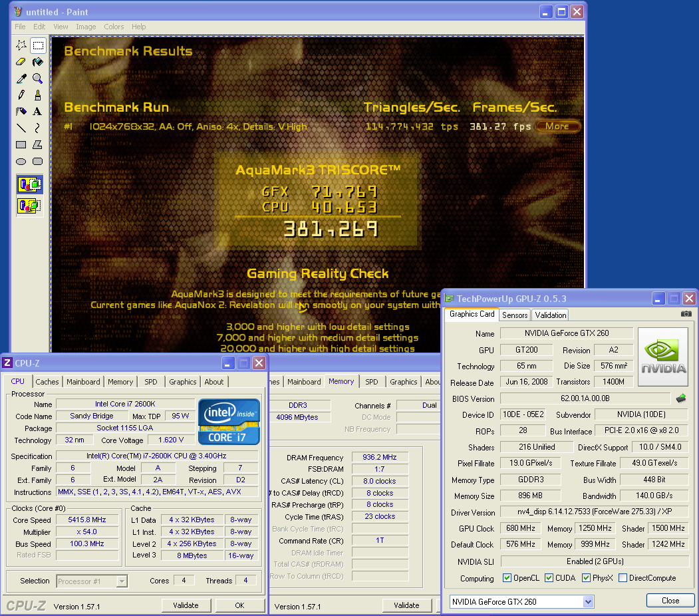Open the Graphics Card tab in GPU-Z
The width and height of the screenshot is (699, 616).
[x=472, y=314]
